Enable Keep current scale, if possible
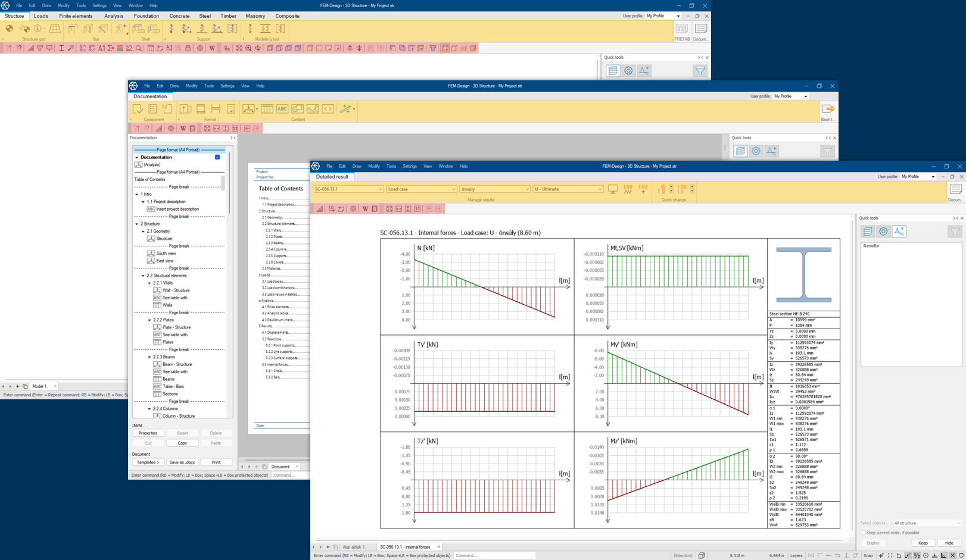The height and width of the screenshot is (560, 966). click(864, 533)
